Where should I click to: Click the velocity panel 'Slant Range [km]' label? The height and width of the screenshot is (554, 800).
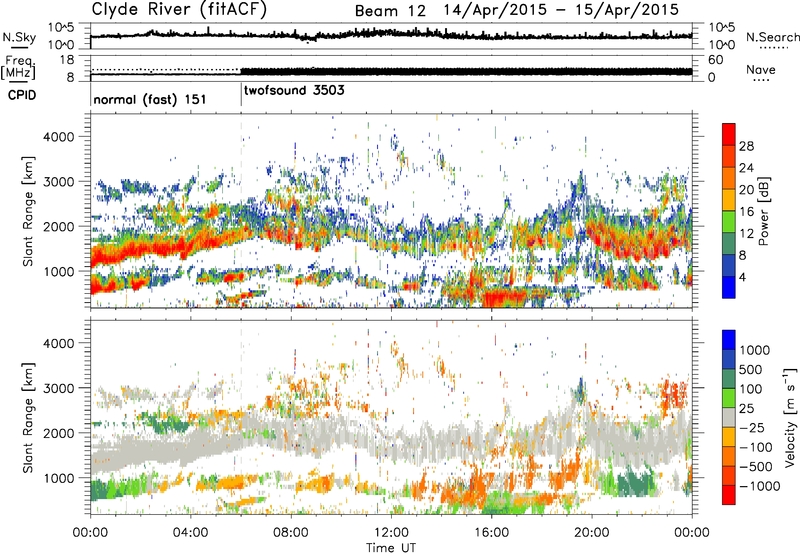pos(28,417)
